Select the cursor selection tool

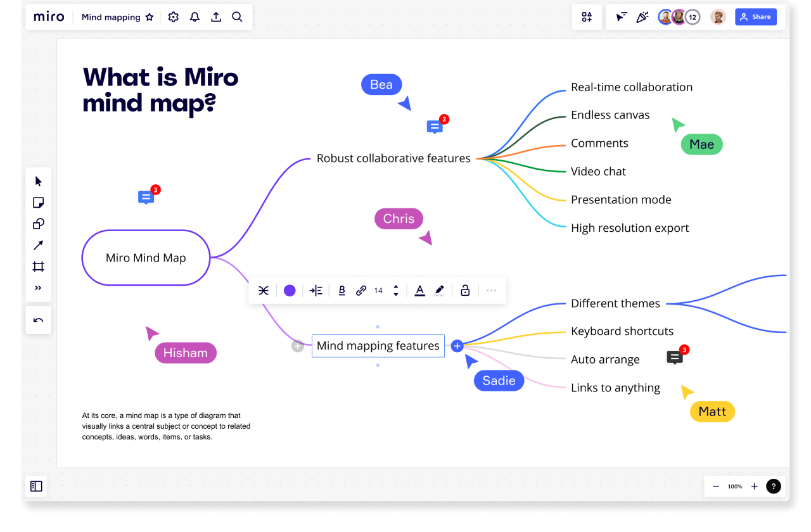38,181
